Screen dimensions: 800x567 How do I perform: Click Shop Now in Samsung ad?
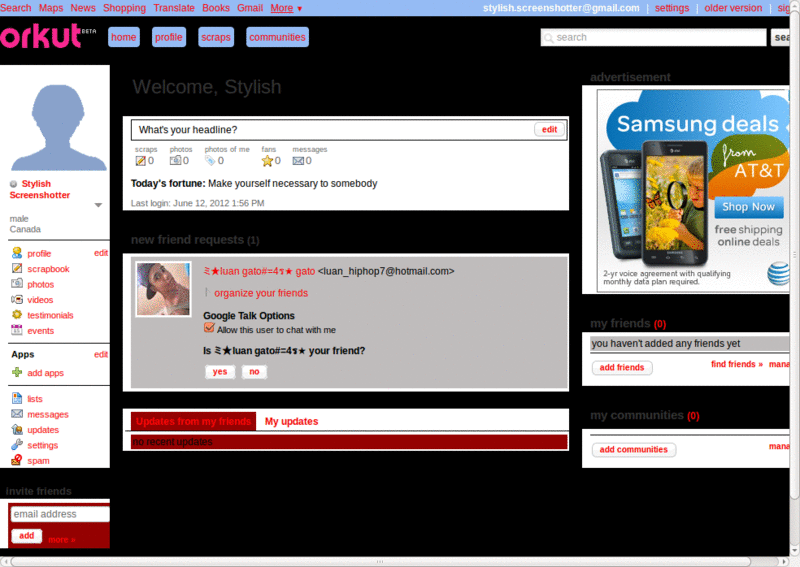[748, 207]
